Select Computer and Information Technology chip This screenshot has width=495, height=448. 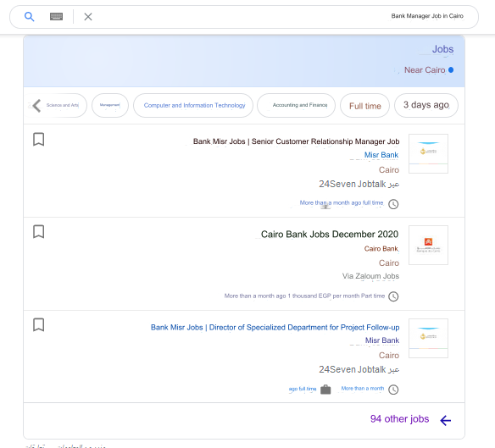[x=193, y=105]
